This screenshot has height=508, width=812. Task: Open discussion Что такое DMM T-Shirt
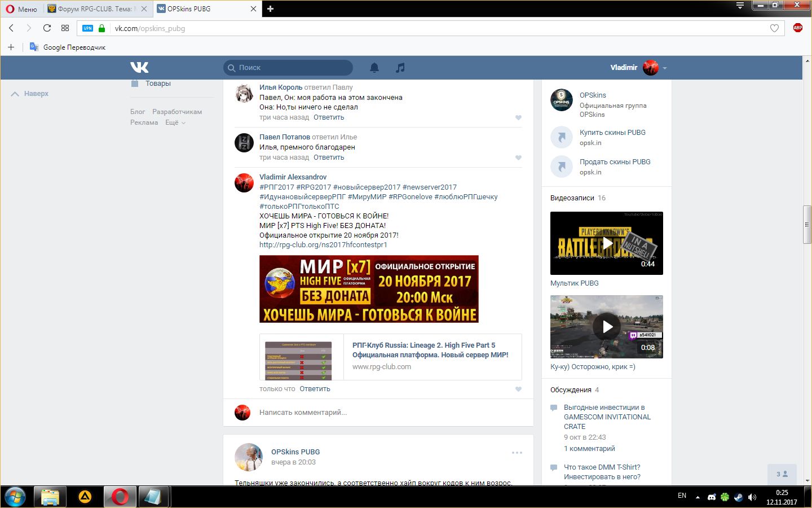pyautogui.click(x=602, y=472)
